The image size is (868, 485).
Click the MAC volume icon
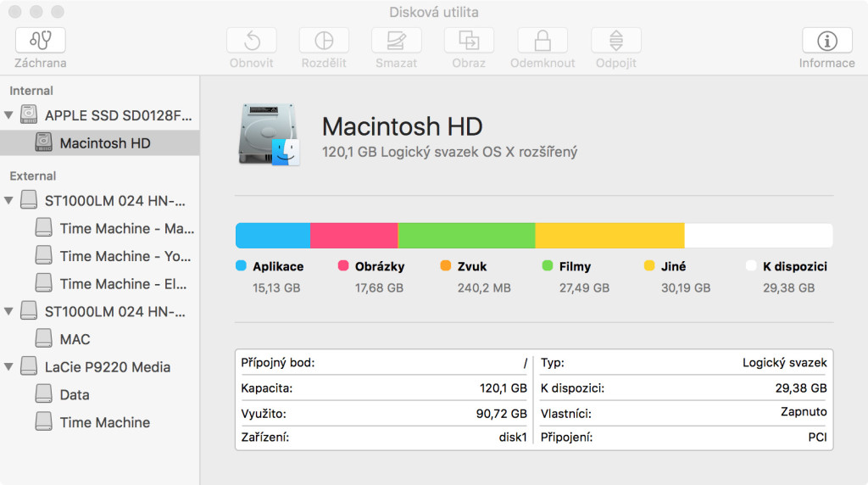pyautogui.click(x=44, y=338)
